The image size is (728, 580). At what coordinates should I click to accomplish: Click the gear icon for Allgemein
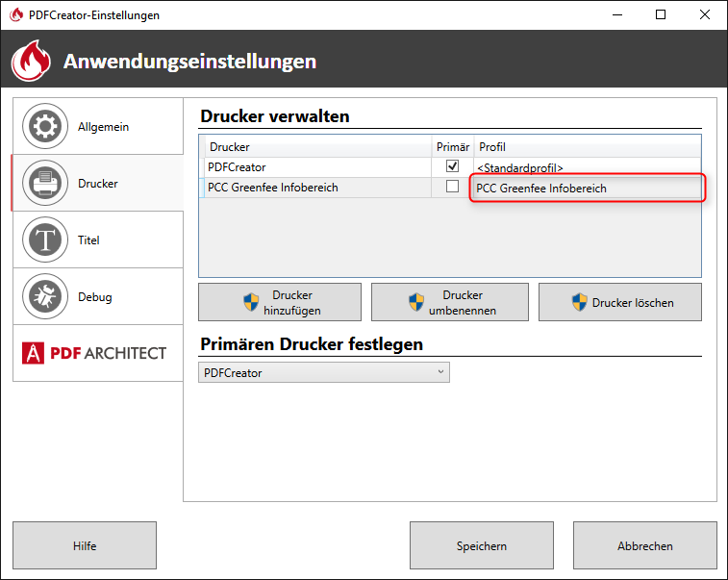(x=44, y=127)
